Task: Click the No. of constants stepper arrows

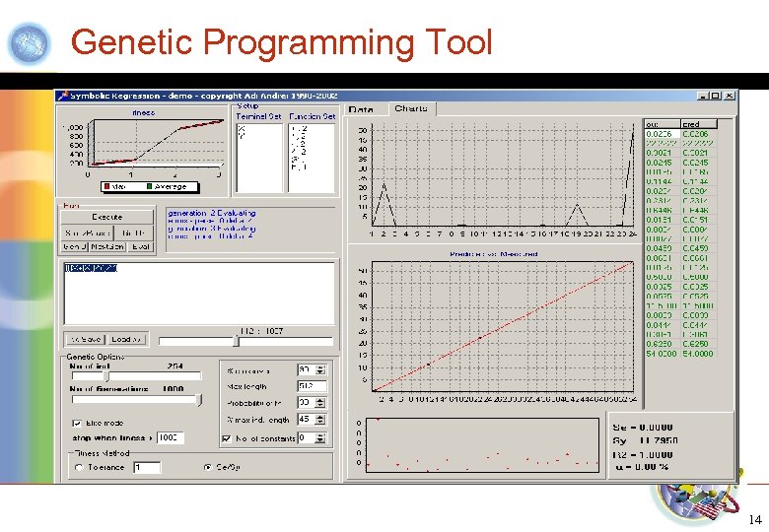Action: 320,438
